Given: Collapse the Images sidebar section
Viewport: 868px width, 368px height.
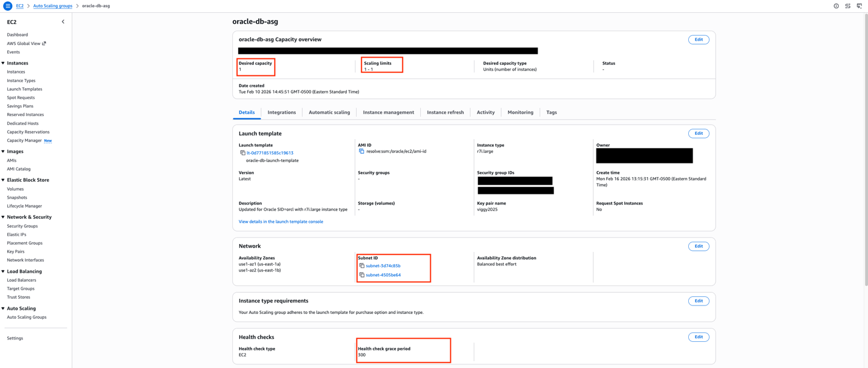Looking at the screenshot, I should [x=3, y=152].
